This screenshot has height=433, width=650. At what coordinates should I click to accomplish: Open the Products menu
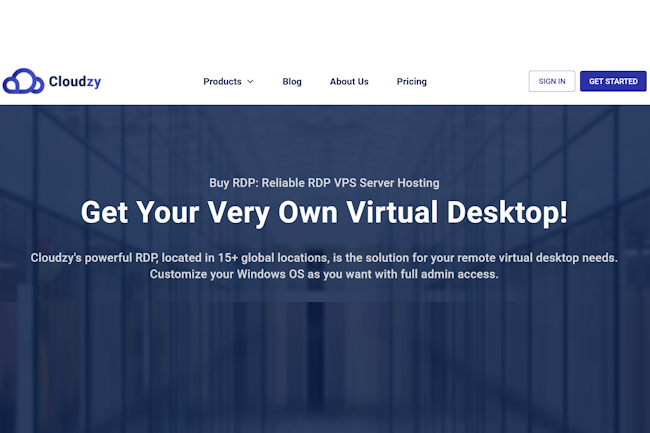pos(222,82)
